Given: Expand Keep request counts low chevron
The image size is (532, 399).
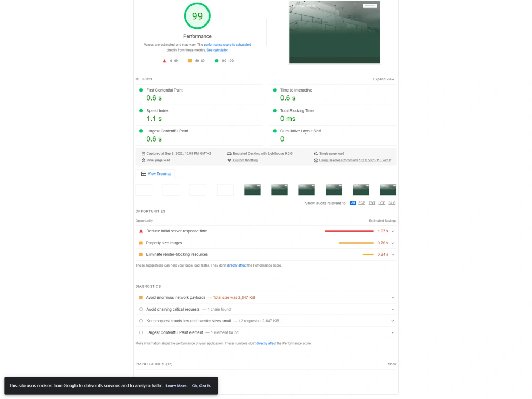Looking at the screenshot, I should (x=393, y=321).
